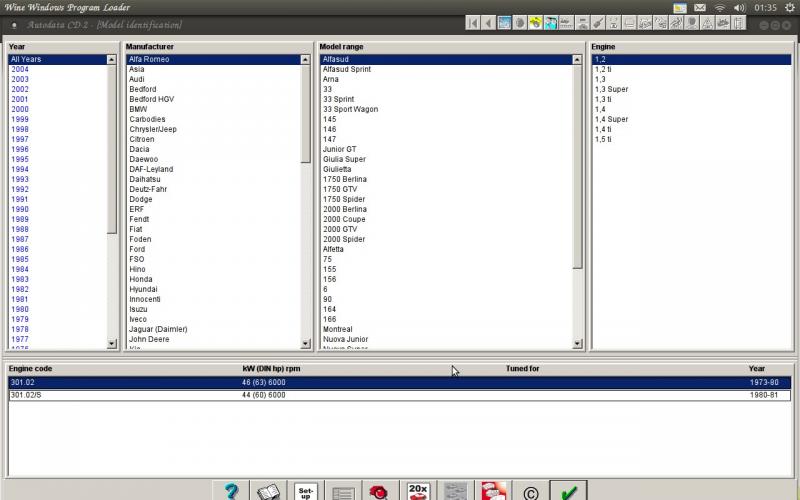Image resolution: width=800 pixels, height=500 pixels.
Task: Click the Model range scrollbar thumb
Action: pyautogui.click(x=577, y=166)
